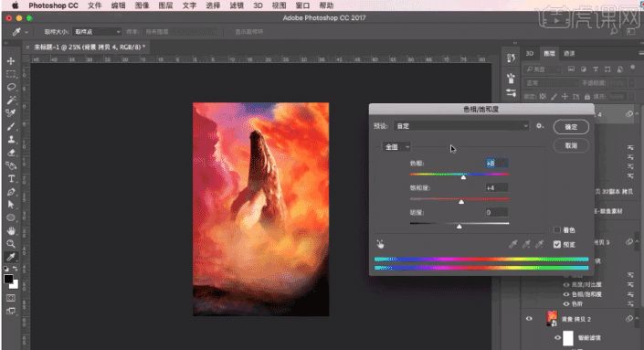Select the Path Selection arrow tool
The width and height of the screenshot is (644, 350).
coord(11,205)
